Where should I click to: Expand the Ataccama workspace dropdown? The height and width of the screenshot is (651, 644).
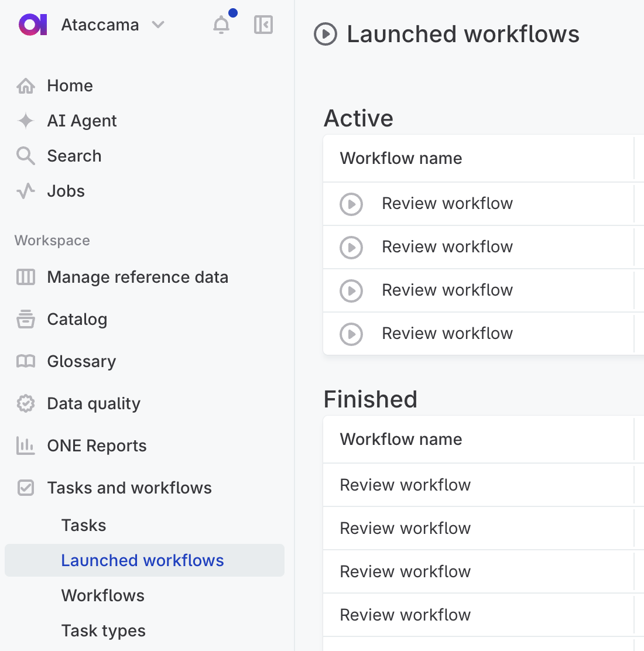pos(158,25)
